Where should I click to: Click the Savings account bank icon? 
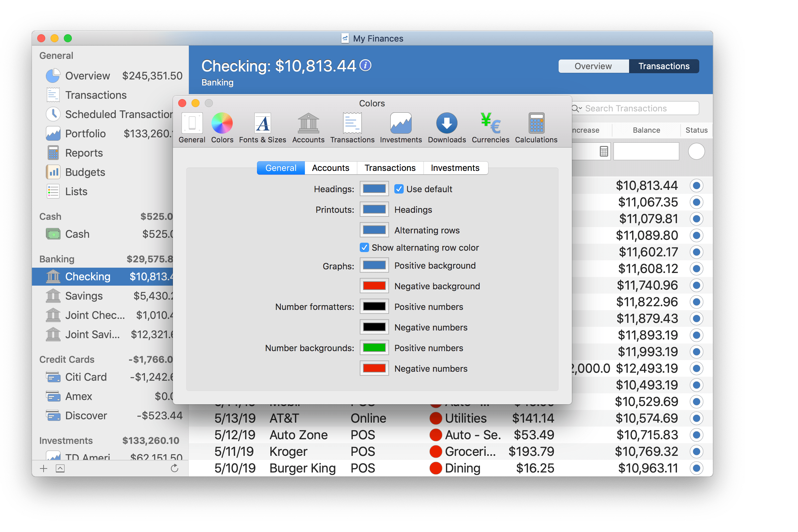pos(53,296)
